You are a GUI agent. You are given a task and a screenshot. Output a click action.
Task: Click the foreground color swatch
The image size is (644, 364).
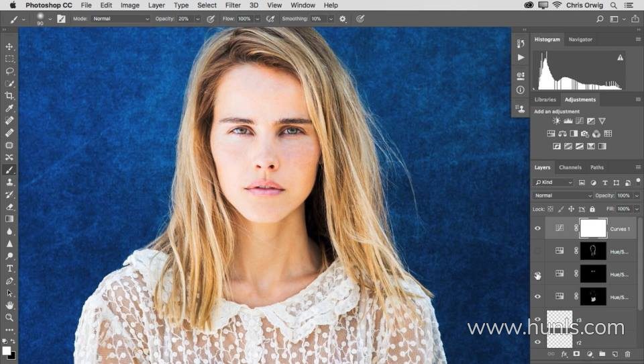pyautogui.click(x=6, y=351)
